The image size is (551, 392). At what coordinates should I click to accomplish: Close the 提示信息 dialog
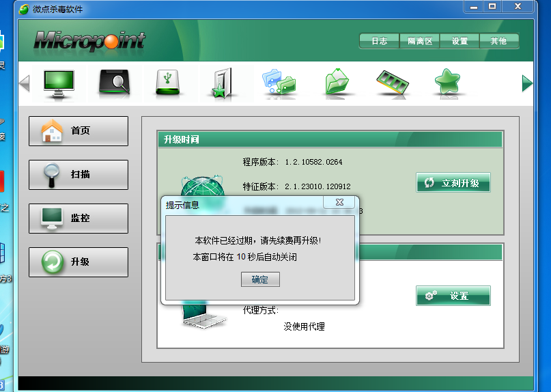pos(339,202)
